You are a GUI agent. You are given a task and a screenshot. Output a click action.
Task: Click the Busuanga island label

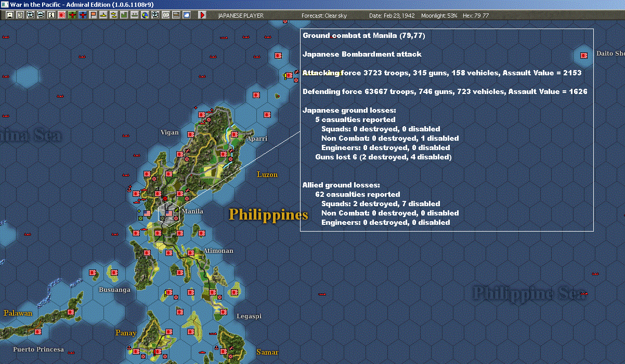click(114, 290)
